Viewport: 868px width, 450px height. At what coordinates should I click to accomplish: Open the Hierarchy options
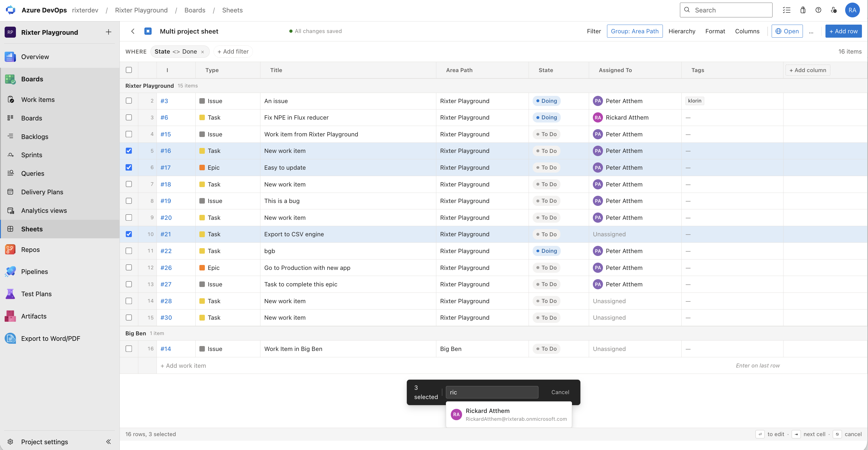pyautogui.click(x=682, y=31)
